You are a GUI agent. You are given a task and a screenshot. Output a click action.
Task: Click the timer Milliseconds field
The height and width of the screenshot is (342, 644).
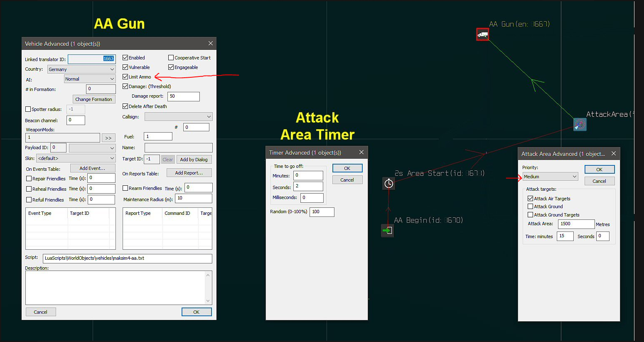point(312,198)
